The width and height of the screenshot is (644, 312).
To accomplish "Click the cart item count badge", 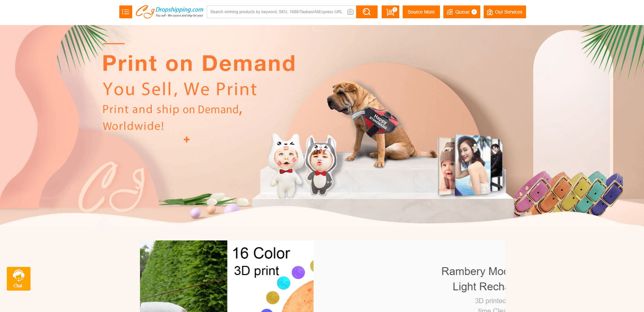I will (x=395, y=9).
